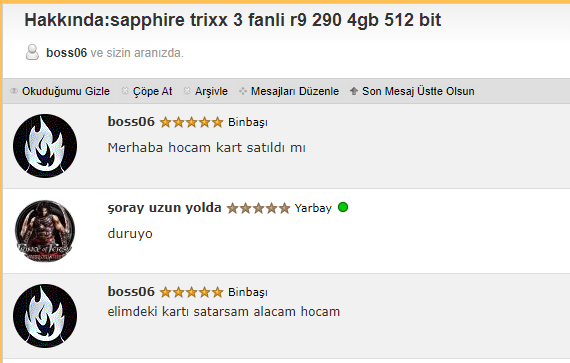The width and height of the screenshot is (570, 363).
Task: Open boss06 username in first message
Action: pos(131,122)
